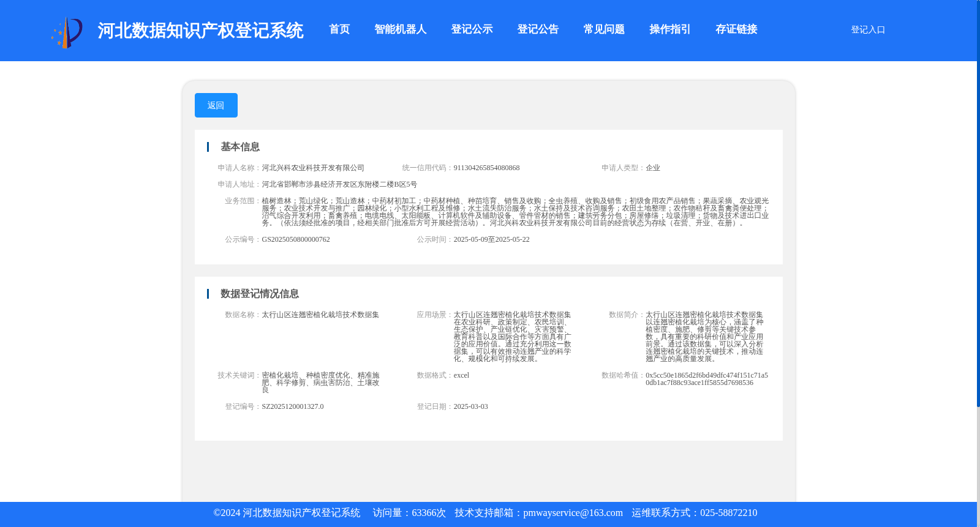
Task: Click the page vertical scrollbar
Action: [978, 203]
